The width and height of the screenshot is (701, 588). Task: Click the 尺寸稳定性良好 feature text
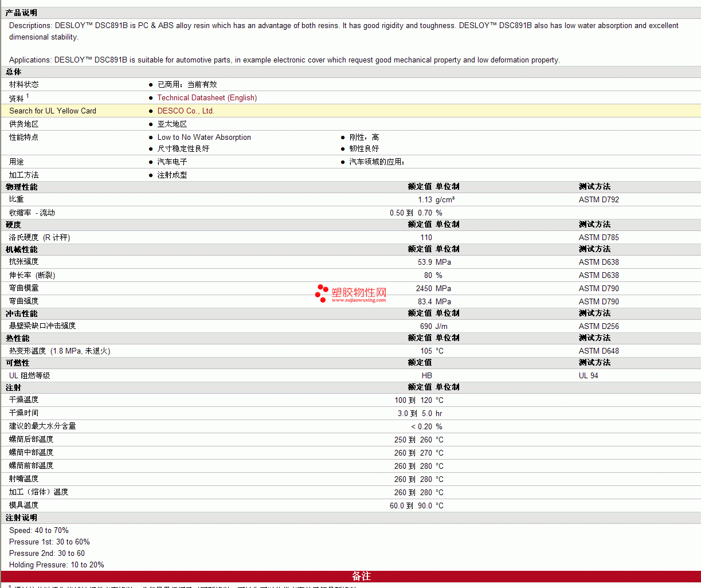pyautogui.click(x=183, y=149)
